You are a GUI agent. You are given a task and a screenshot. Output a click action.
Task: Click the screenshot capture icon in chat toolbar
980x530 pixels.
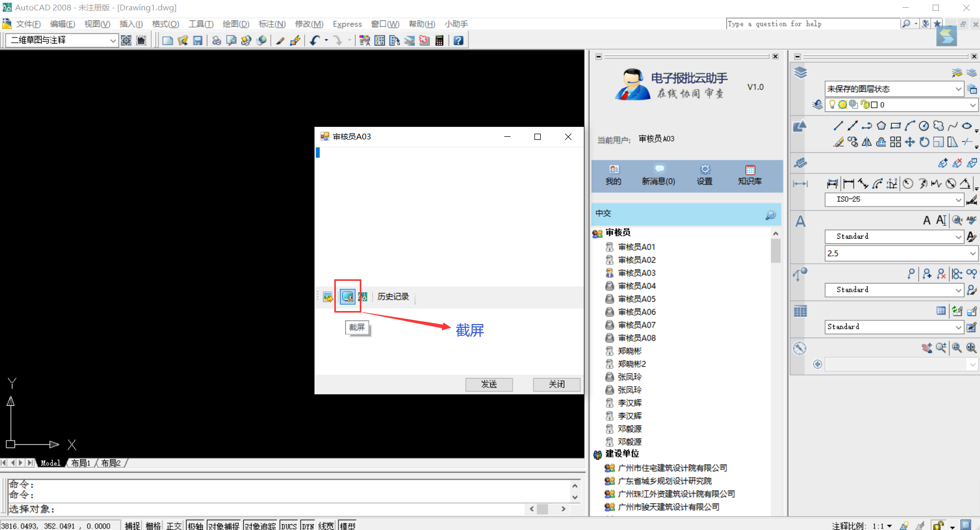[x=347, y=296]
